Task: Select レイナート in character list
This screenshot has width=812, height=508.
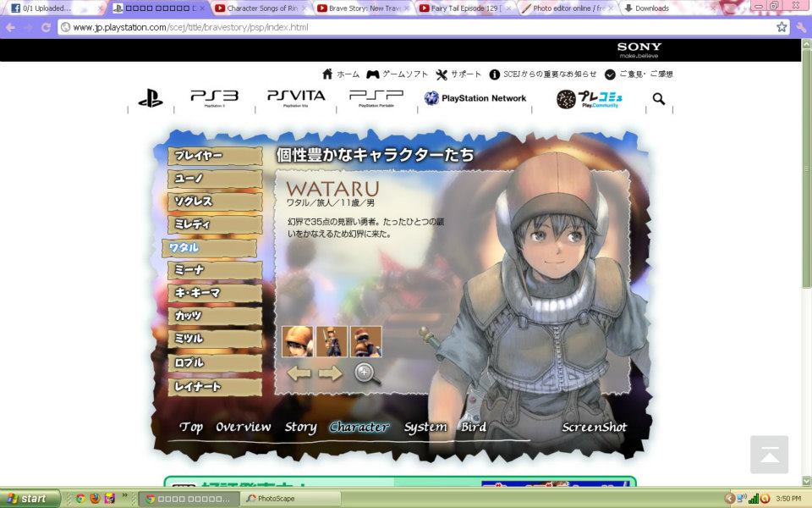Action: pyautogui.click(x=215, y=387)
